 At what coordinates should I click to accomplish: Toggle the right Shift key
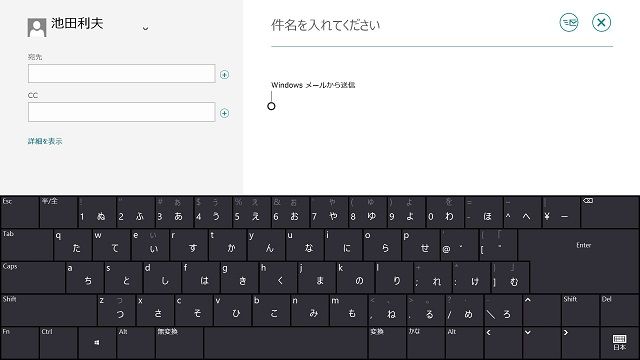(x=580, y=310)
